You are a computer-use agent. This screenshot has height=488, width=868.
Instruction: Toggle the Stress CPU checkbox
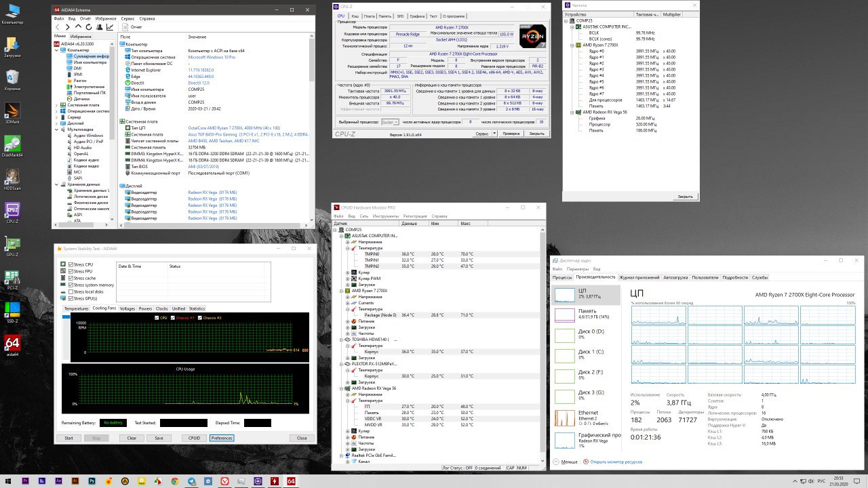(71, 264)
